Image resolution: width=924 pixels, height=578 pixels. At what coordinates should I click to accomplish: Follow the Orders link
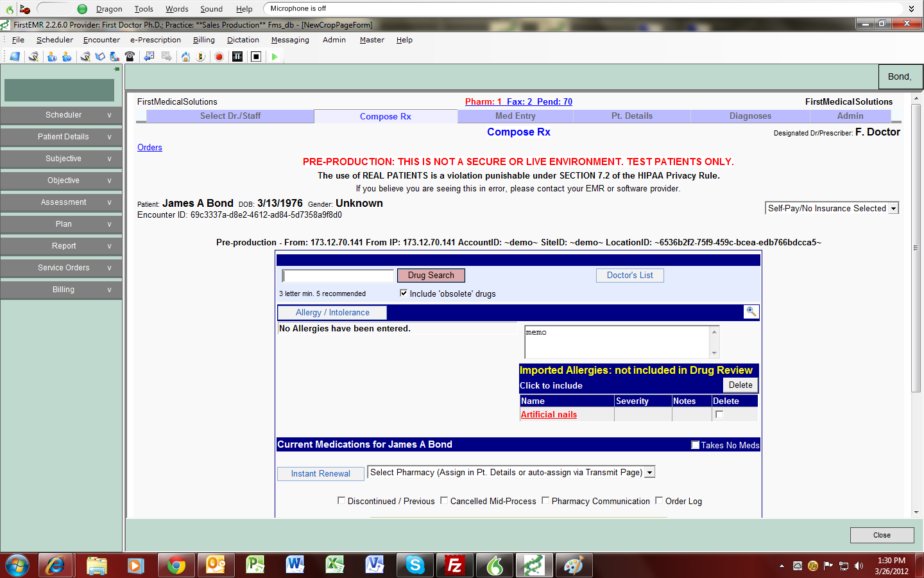[150, 147]
